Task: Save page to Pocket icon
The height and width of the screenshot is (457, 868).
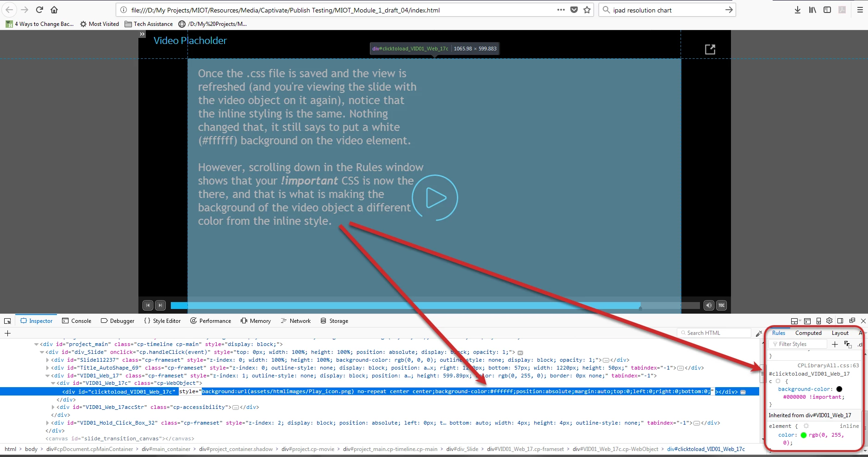Action: click(574, 10)
